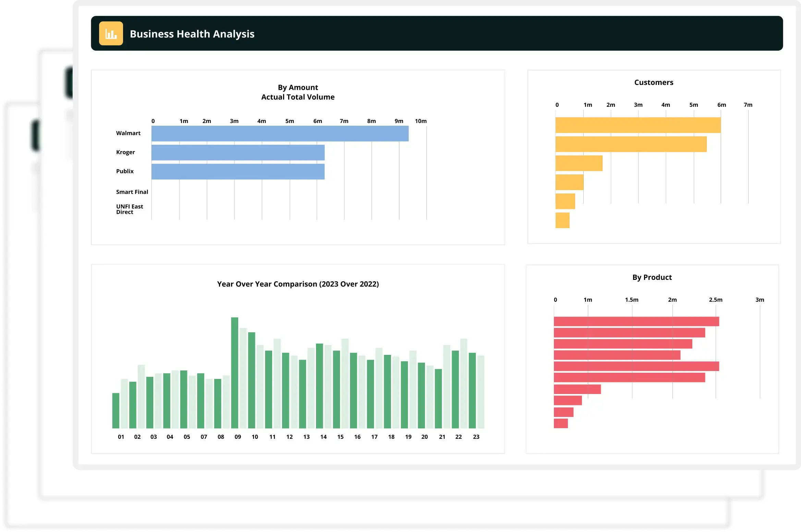Viewport: 801px width, 532px height.
Task: Select the dark green bar for week 09
Action: click(234, 373)
